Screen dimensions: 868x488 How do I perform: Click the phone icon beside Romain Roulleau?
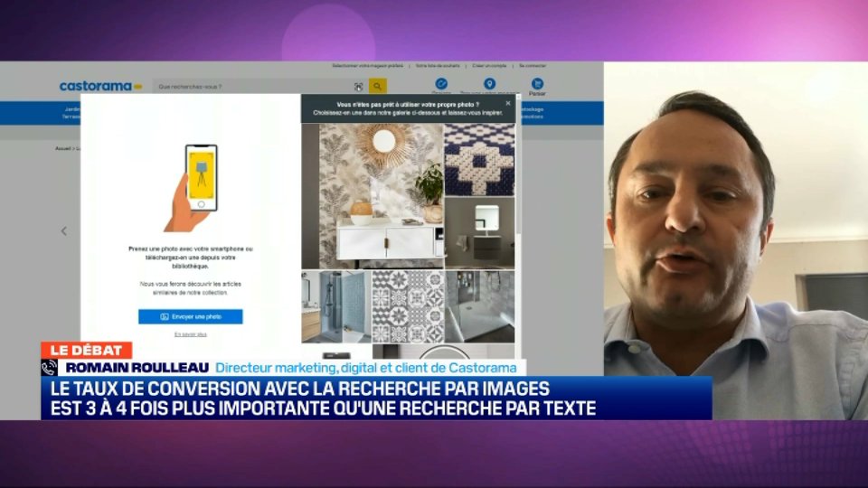[49, 368]
